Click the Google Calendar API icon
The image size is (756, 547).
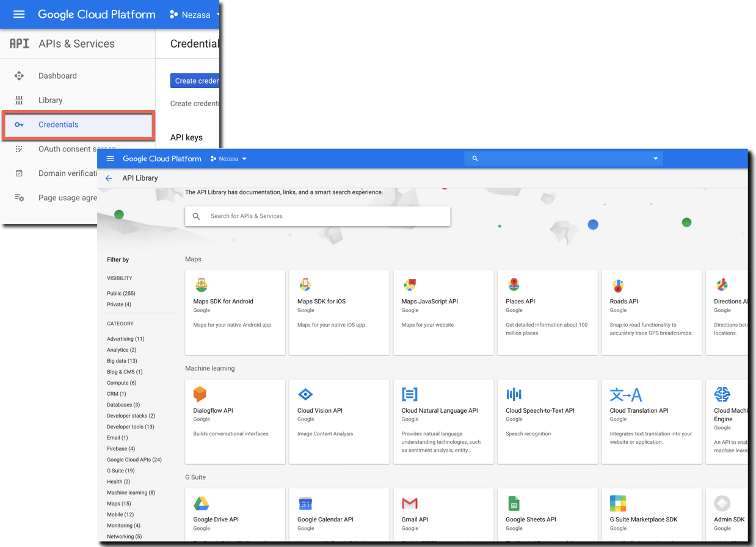tap(305, 503)
